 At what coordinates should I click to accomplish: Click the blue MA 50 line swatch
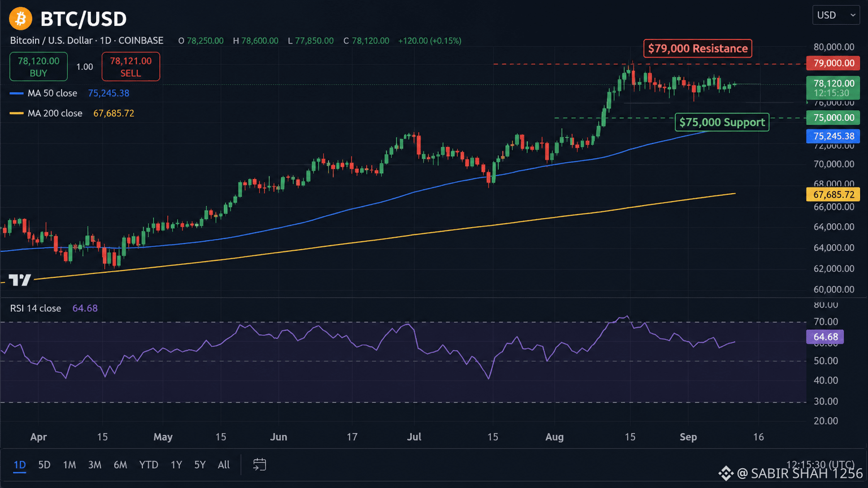point(16,93)
